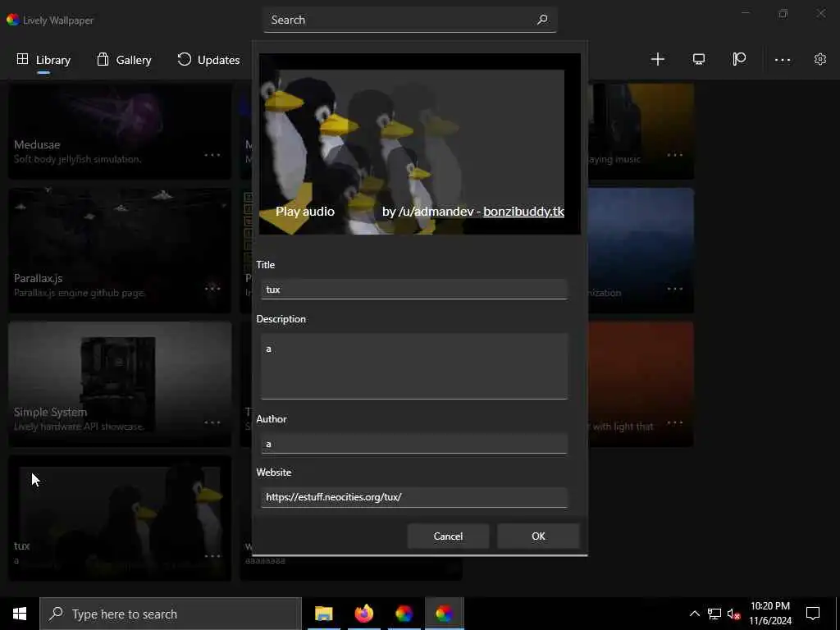Open the Library tab

click(x=43, y=60)
